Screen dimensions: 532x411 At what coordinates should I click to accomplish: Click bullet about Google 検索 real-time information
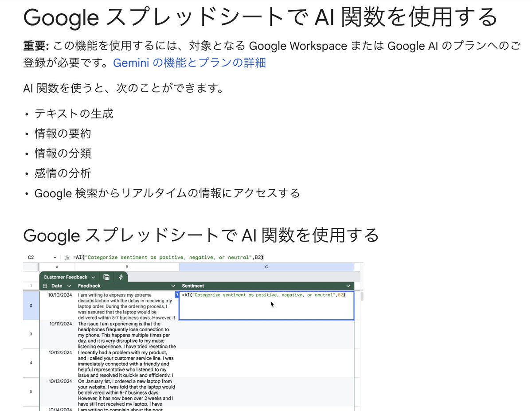click(167, 193)
